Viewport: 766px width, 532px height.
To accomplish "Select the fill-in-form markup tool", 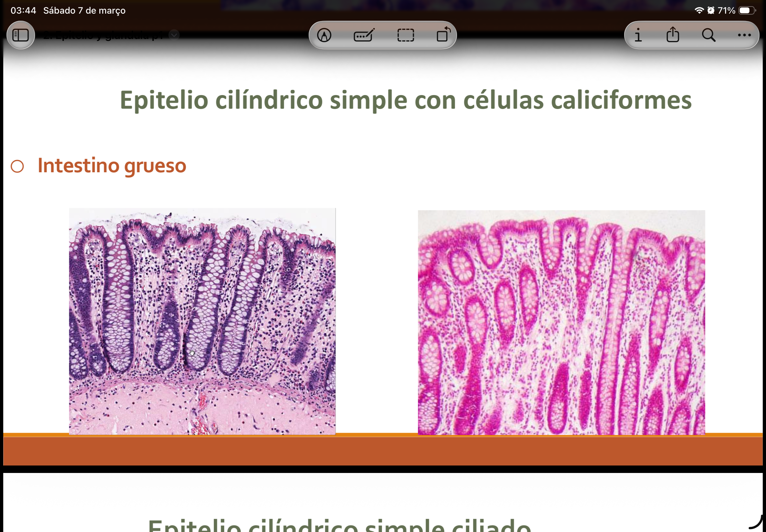I will pos(364,35).
